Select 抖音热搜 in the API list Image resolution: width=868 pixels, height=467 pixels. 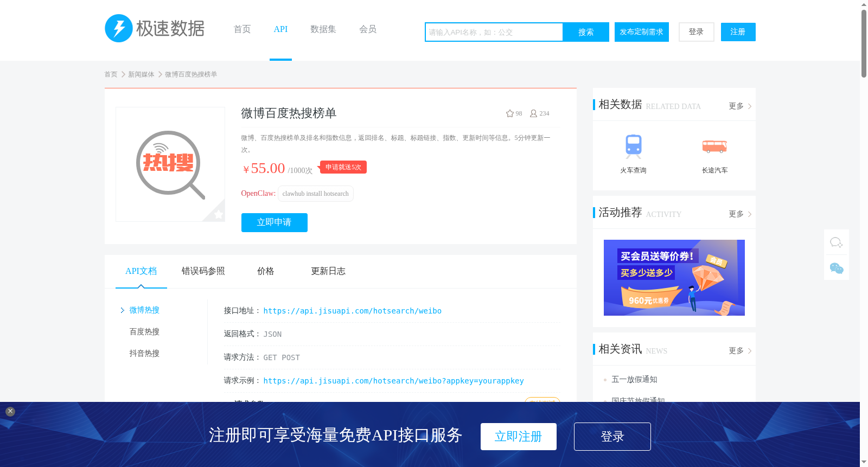[x=144, y=354]
